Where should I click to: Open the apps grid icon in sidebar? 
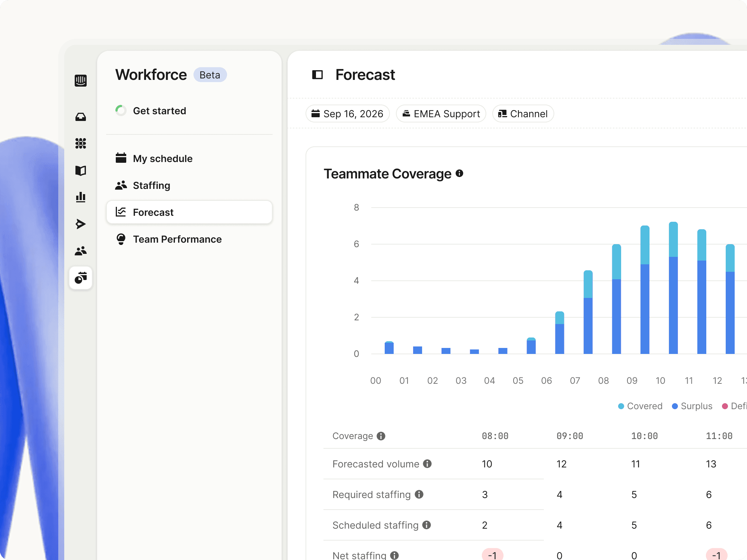[x=81, y=143]
